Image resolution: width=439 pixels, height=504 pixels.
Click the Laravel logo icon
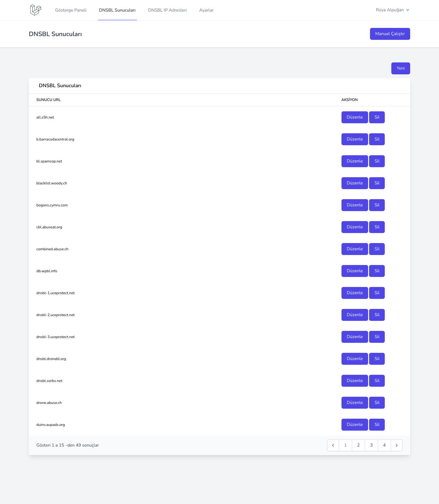coord(35,10)
